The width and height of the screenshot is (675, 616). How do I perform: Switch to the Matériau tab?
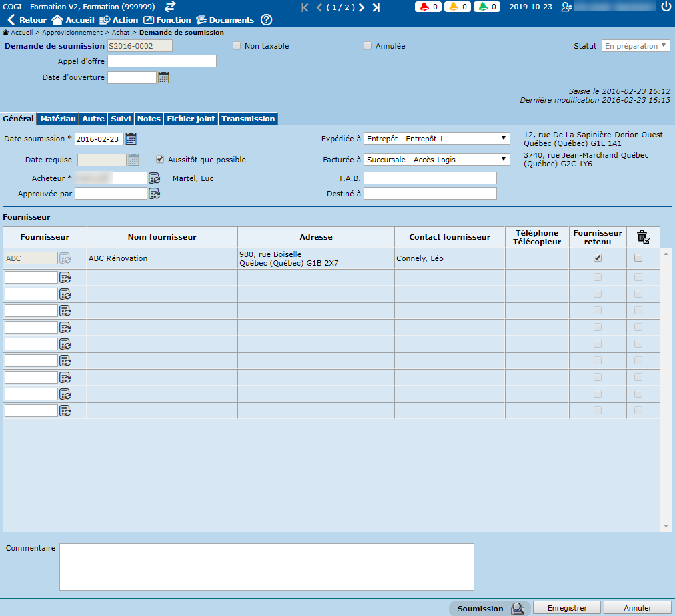coord(58,119)
